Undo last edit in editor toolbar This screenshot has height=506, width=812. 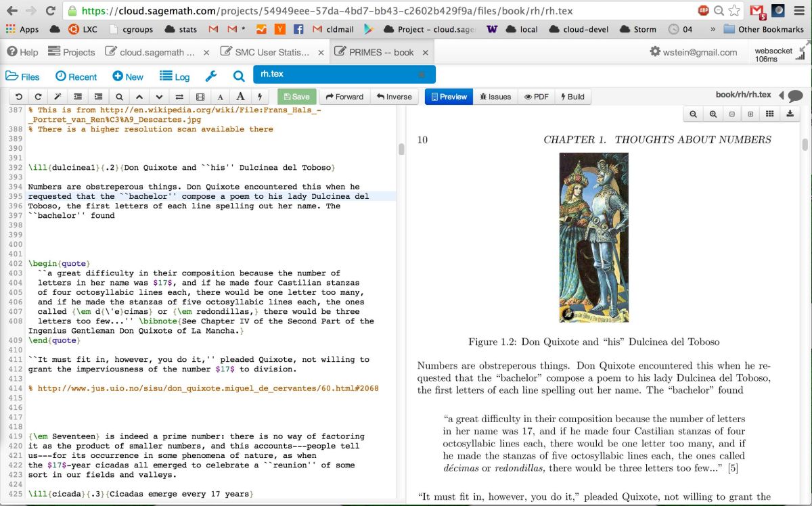18,97
